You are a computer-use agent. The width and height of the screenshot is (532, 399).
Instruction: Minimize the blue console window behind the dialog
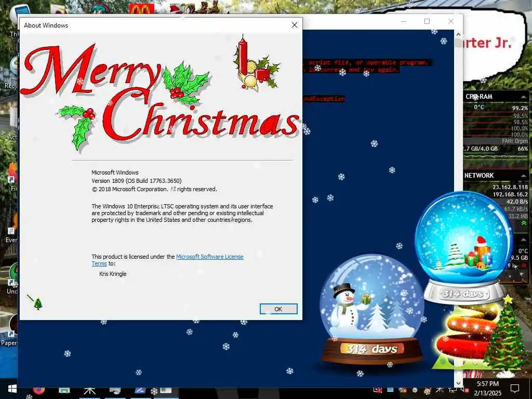click(403, 21)
